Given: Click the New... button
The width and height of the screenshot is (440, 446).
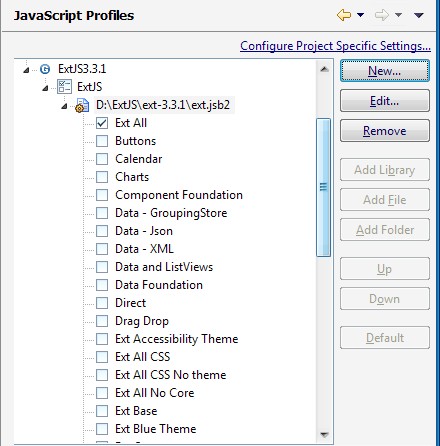Looking at the screenshot, I should click(385, 71).
